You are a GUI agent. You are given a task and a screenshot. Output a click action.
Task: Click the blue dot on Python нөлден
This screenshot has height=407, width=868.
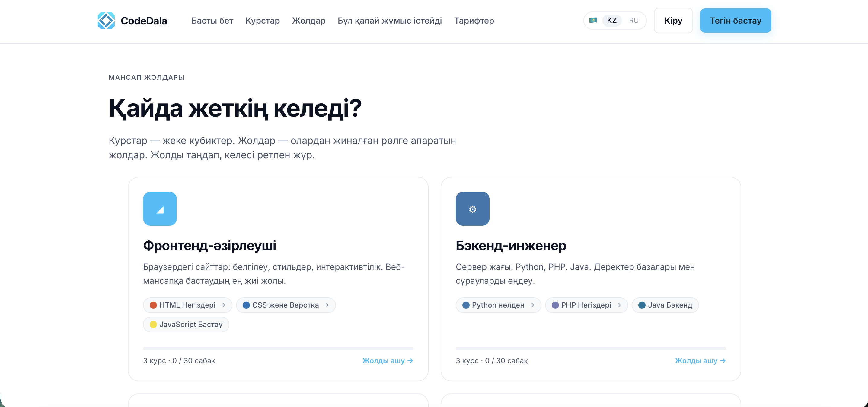tap(466, 305)
